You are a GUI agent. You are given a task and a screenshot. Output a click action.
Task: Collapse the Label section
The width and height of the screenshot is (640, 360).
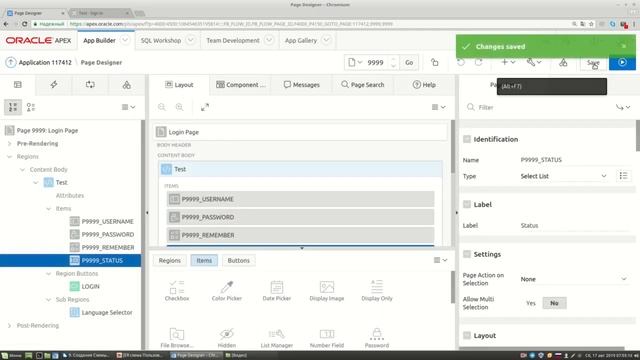467,204
